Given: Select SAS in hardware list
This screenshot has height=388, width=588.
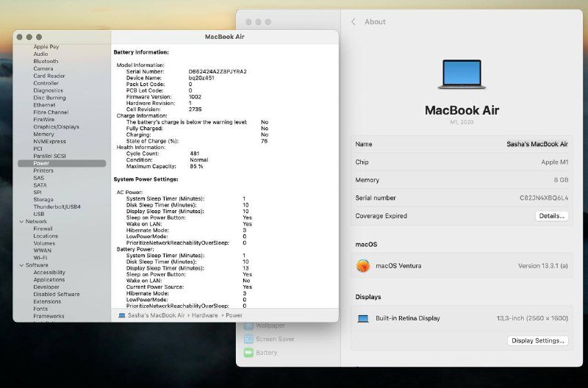Looking at the screenshot, I should click(39, 178).
